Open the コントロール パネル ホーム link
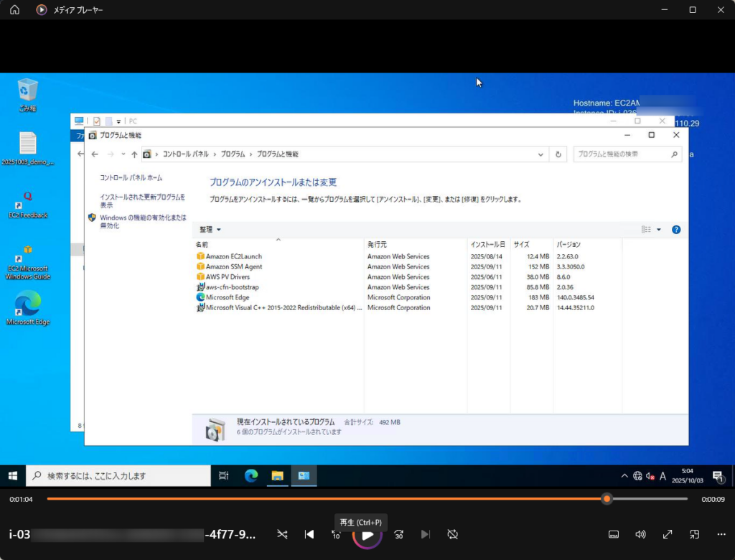 [x=131, y=178]
